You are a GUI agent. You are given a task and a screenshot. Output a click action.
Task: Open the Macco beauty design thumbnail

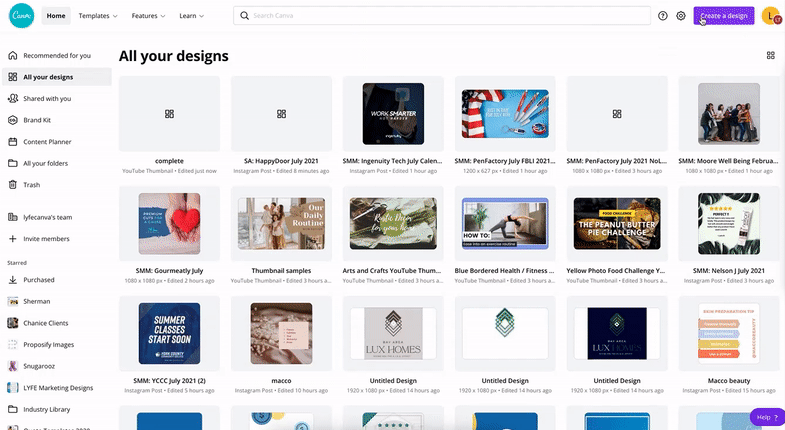tap(729, 333)
